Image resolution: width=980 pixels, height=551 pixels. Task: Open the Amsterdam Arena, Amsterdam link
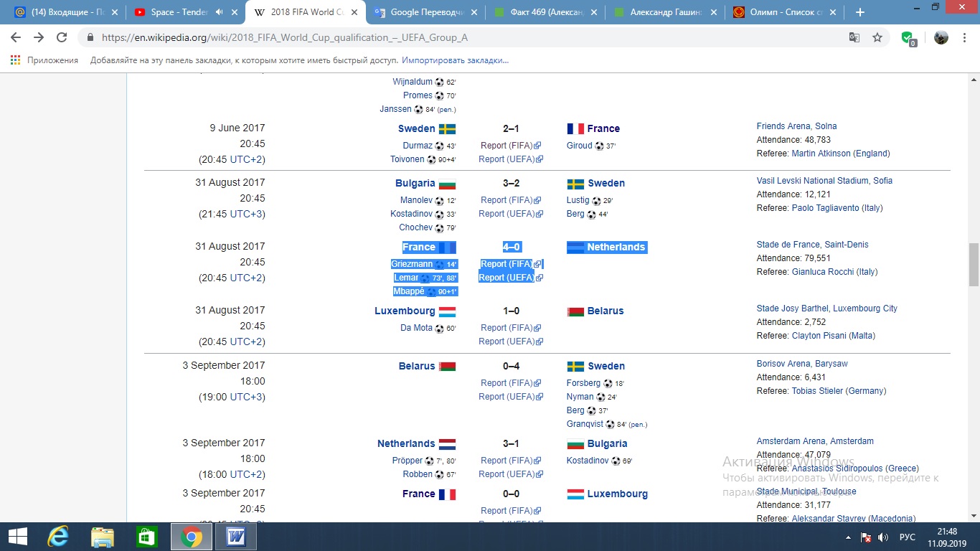click(815, 441)
